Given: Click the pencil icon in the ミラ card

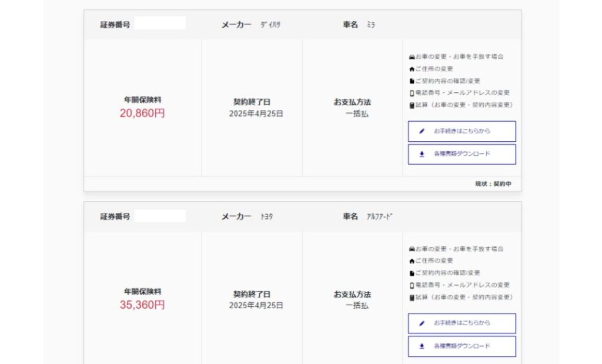Looking at the screenshot, I should point(422,131).
